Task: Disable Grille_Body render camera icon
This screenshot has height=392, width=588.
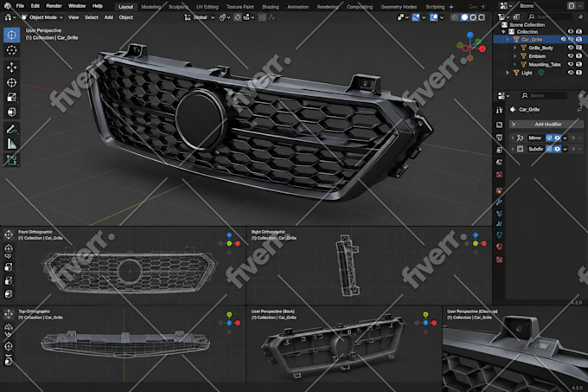Action: (x=579, y=48)
